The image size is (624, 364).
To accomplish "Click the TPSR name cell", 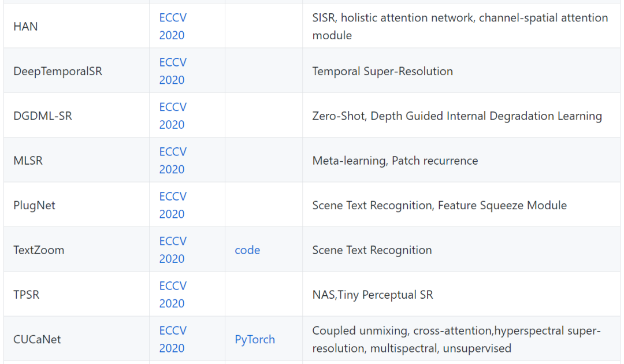I will (27, 295).
